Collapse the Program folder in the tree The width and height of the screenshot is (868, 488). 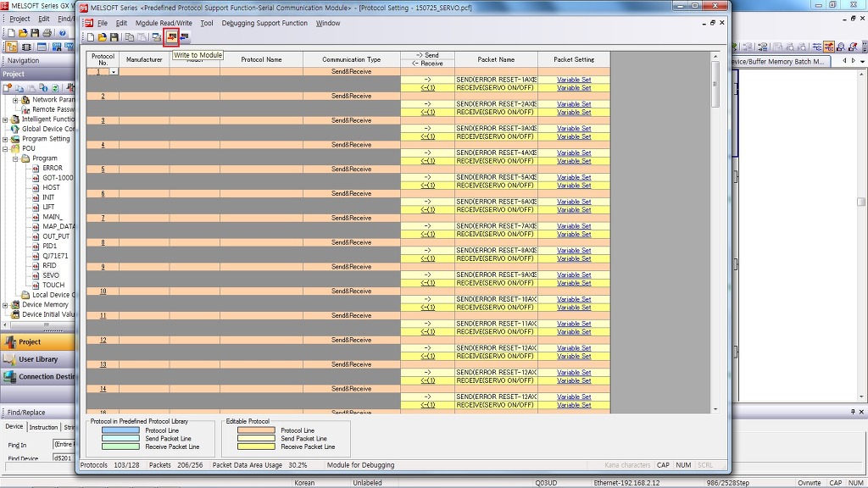15,158
